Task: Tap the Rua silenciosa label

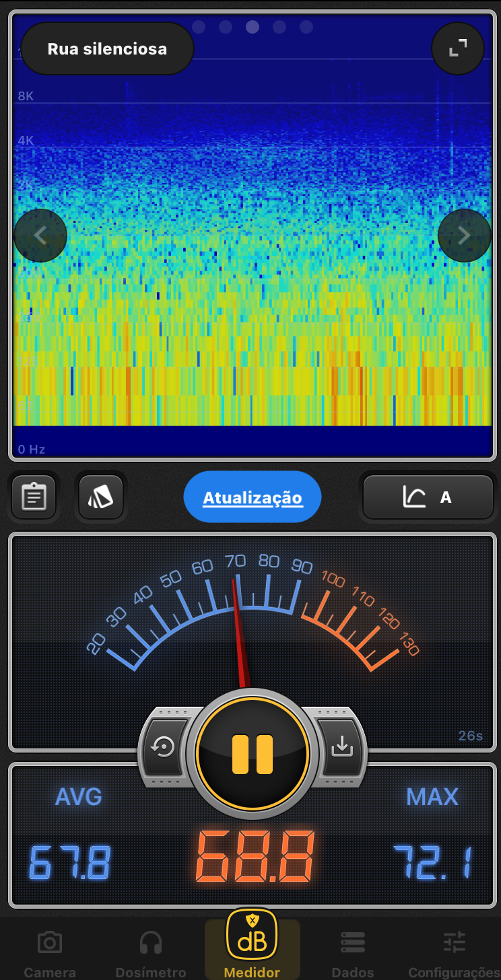Action: (x=108, y=49)
